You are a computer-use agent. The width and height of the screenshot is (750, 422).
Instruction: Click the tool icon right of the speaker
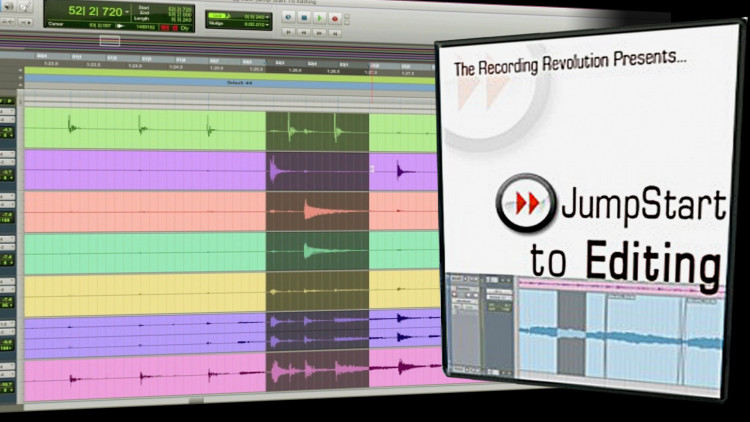click(x=25, y=6)
